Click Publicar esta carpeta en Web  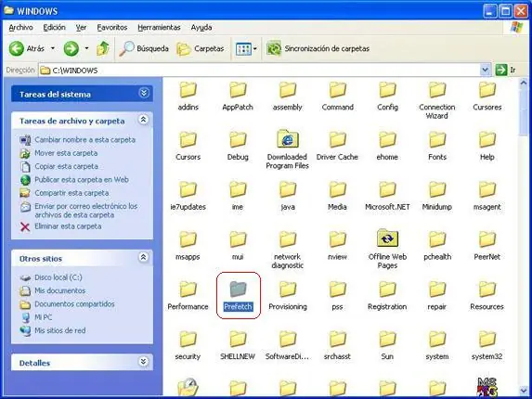[x=82, y=179]
